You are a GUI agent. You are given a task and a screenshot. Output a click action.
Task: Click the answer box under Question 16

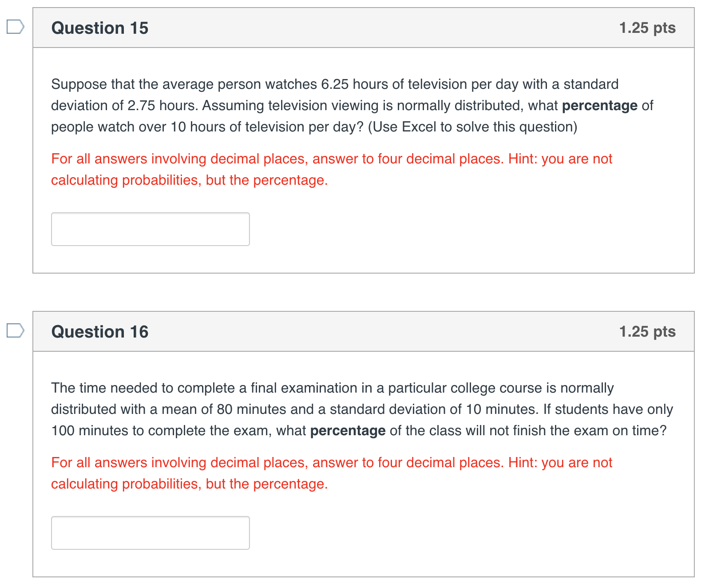click(151, 532)
